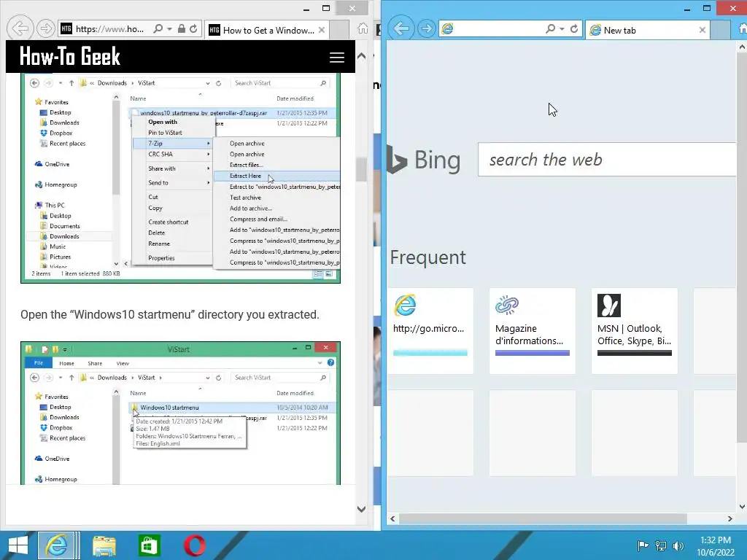Screen dimensions: 747x560
Task: Open the Windows Start button
Action: [x=18, y=545]
